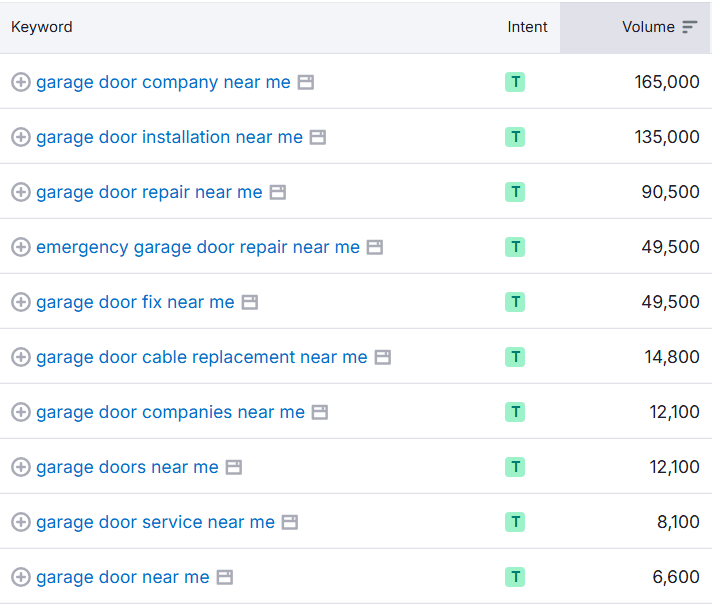Select the 90,500 volume value

670,192
